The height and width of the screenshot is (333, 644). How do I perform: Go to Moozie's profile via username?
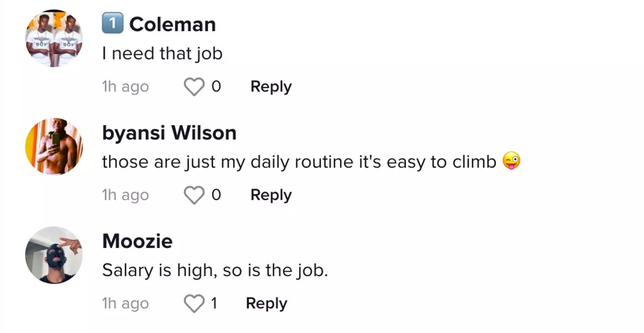[137, 242]
